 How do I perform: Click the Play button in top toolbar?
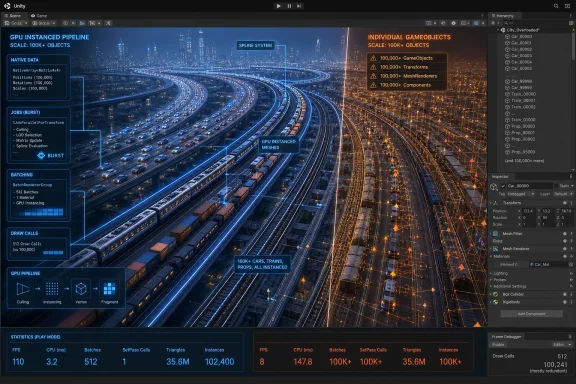tap(278, 6)
